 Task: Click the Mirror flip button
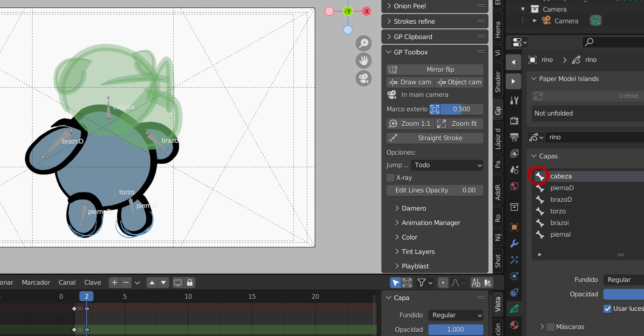click(x=435, y=69)
